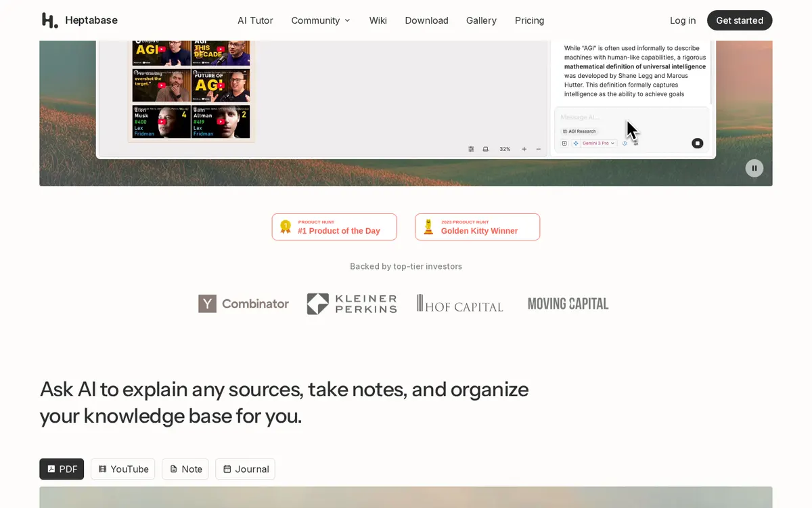Viewport: 812px width, 508px height.
Task: Click the document icon in Note tab
Action: tap(173, 469)
